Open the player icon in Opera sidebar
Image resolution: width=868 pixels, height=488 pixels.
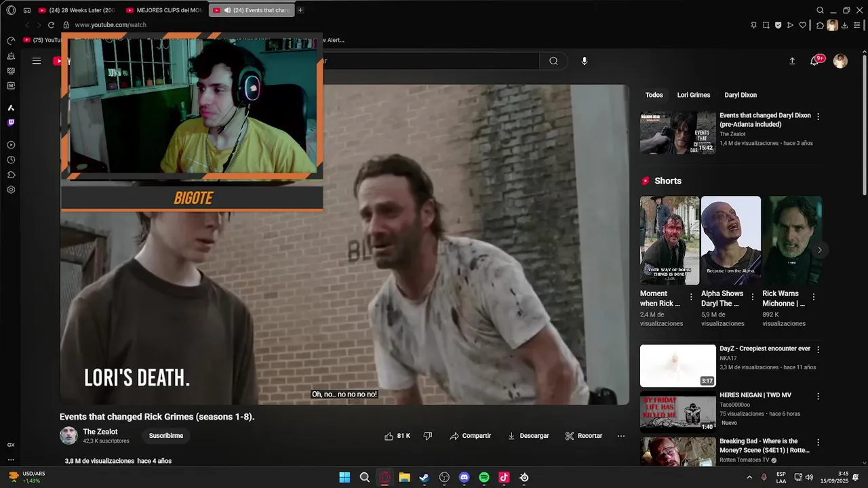pos(11,145)
